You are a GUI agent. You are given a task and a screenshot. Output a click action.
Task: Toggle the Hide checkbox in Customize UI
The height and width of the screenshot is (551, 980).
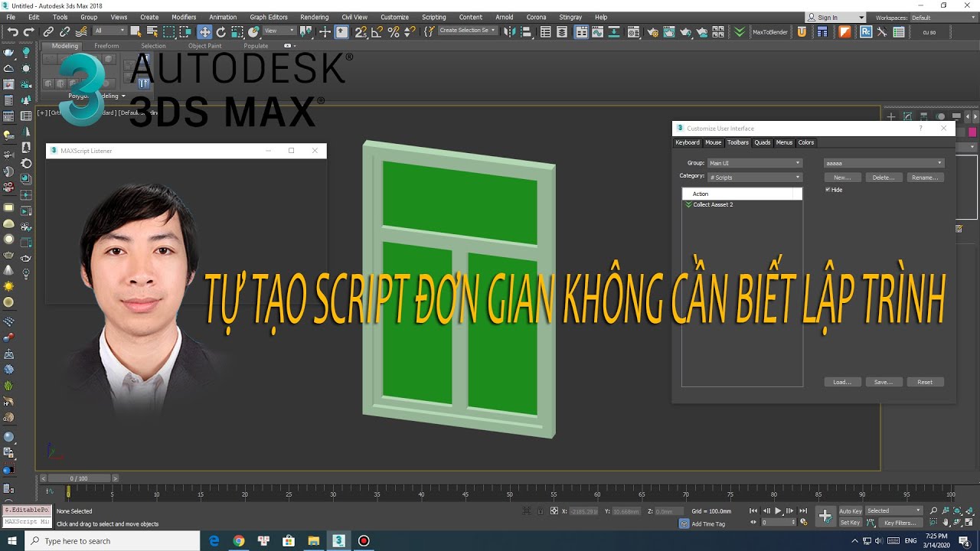coord(828,190)
